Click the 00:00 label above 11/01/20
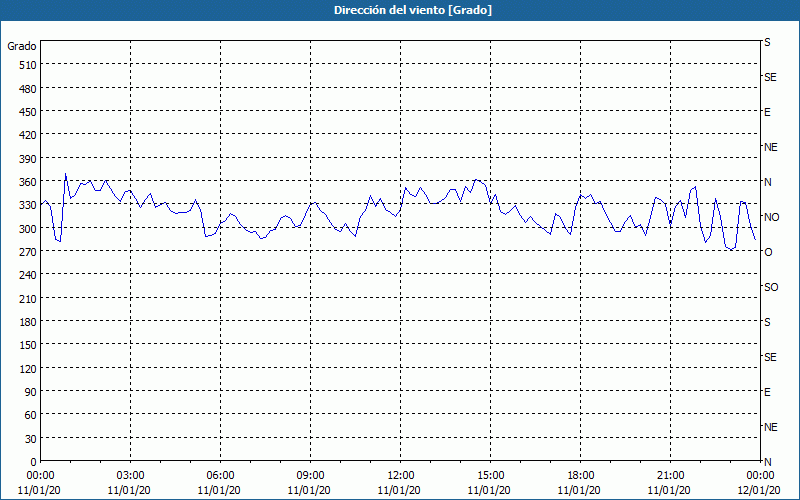 [40, 476]
